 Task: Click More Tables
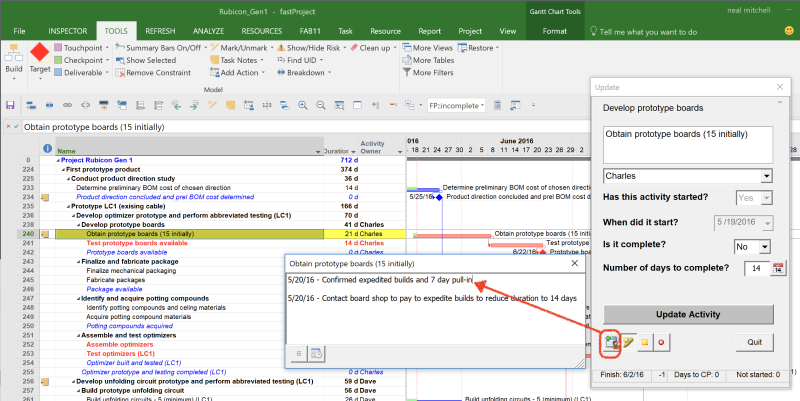click(428, 60)
